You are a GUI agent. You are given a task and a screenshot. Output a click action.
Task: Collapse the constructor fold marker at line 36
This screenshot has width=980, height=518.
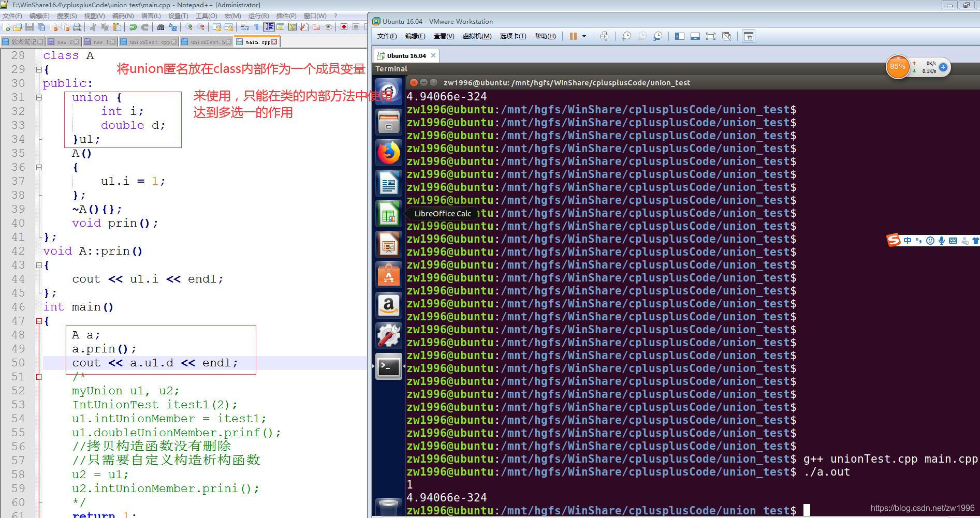pos(39,167)
